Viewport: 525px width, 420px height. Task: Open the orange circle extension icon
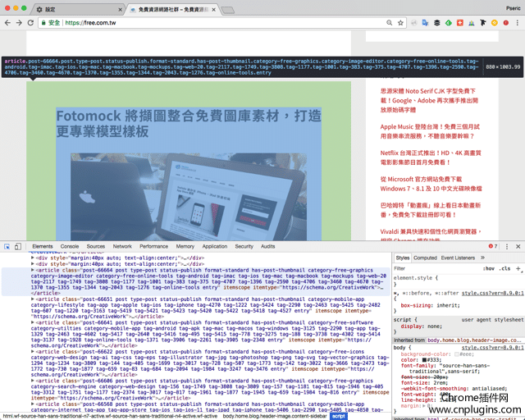point(494,22)
